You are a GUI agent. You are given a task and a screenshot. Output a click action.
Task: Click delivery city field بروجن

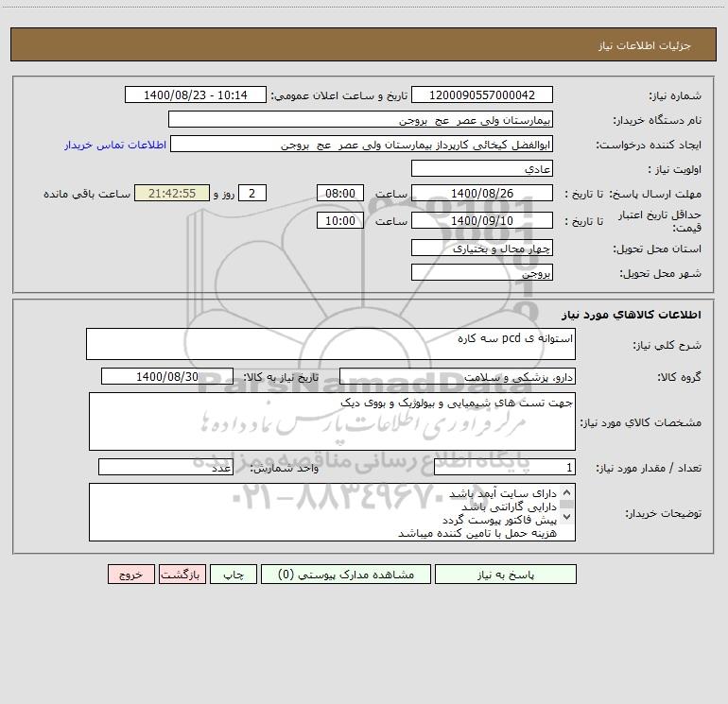coord(482,273)
